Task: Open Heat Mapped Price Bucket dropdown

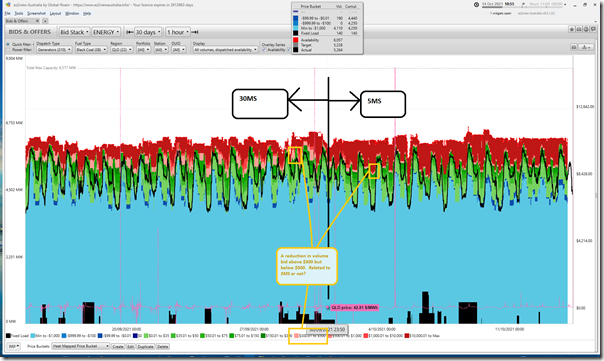Action: pos(81,346)
